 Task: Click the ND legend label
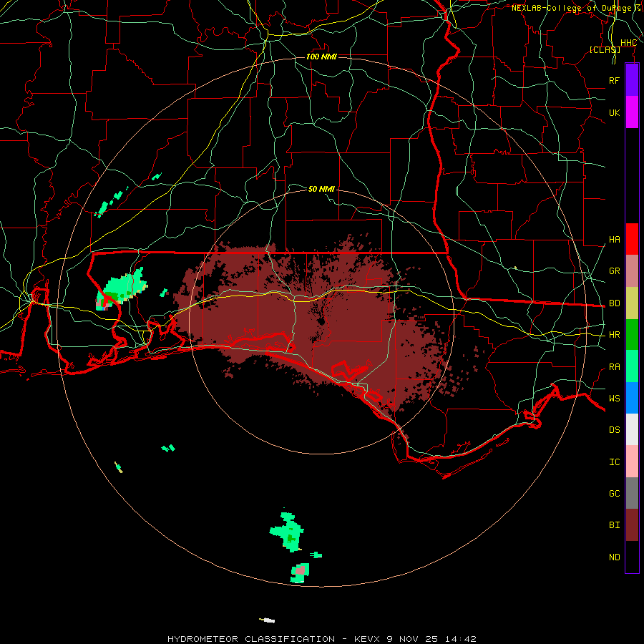coord(614,557)
